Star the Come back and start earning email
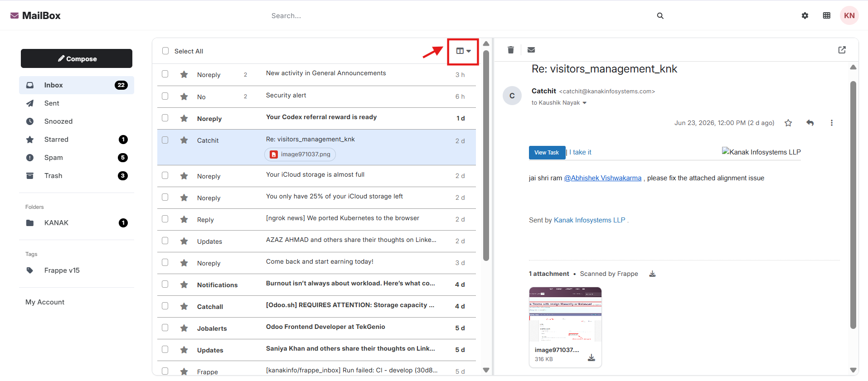The width and height of the screenshot is (868, 381). point(184,263)
